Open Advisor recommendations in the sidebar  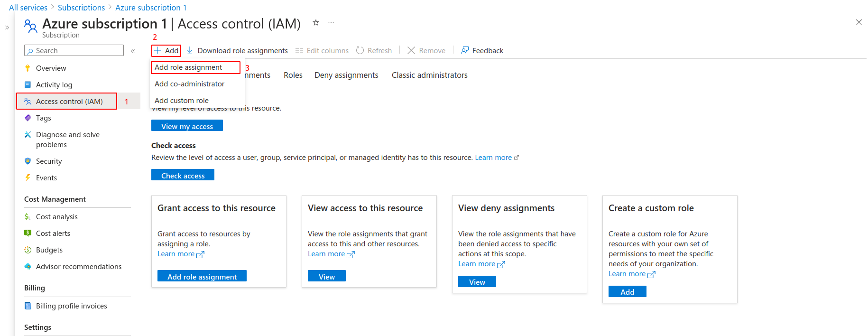point(78,266)
